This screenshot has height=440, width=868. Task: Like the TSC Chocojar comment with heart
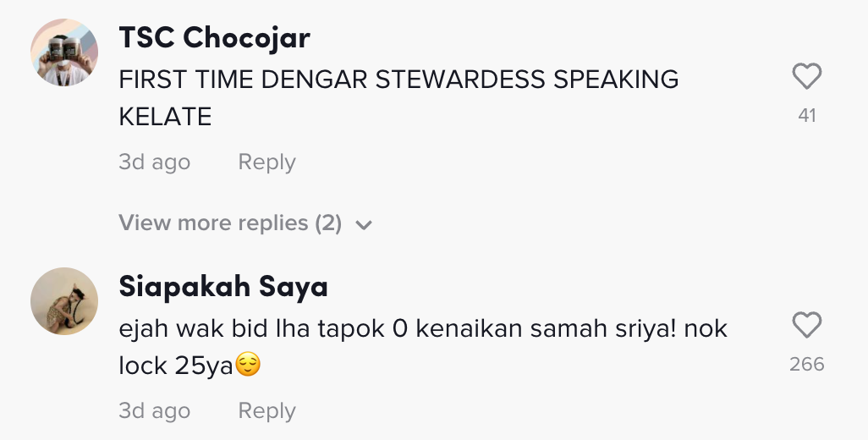(807, 78)
